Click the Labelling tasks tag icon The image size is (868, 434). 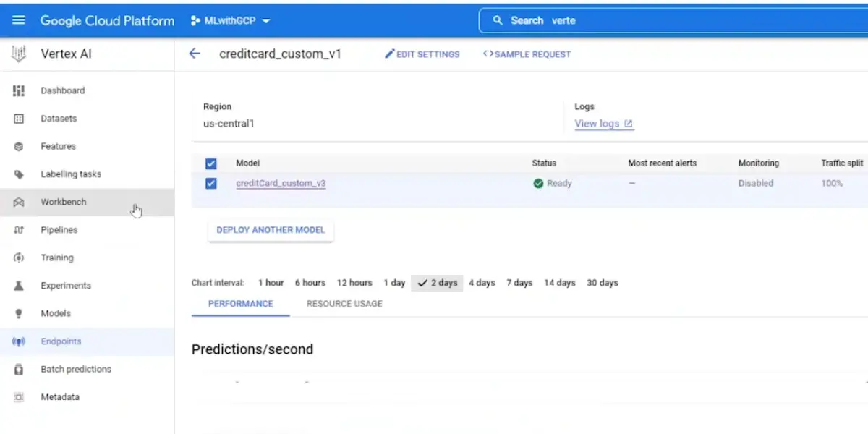[19, 174]
